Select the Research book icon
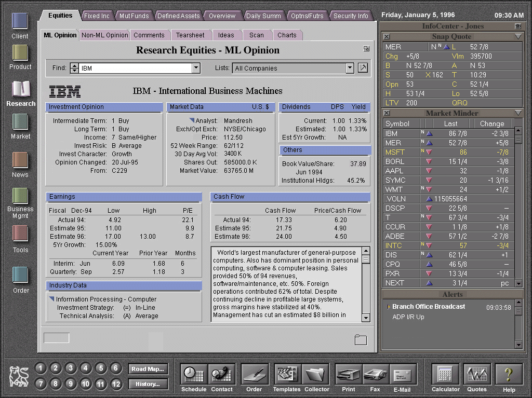 point(21,90)
